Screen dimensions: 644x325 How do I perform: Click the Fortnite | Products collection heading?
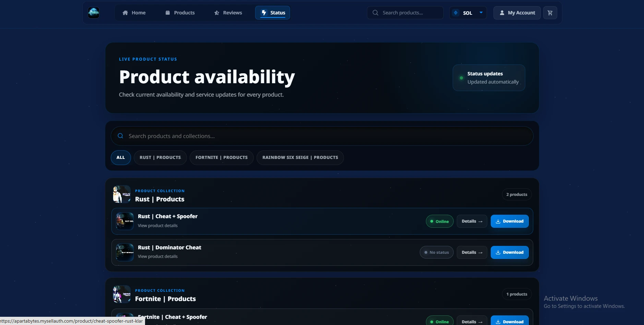165,299
